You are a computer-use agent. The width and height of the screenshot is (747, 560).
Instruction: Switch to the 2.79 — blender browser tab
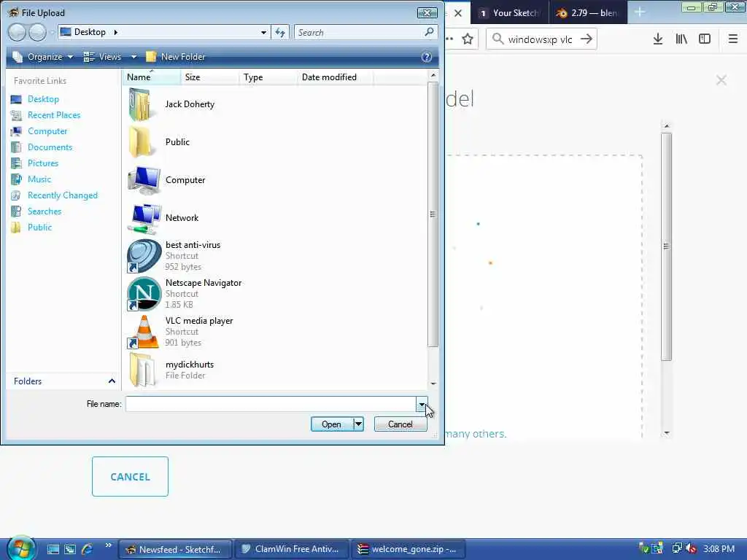point(588,12)
